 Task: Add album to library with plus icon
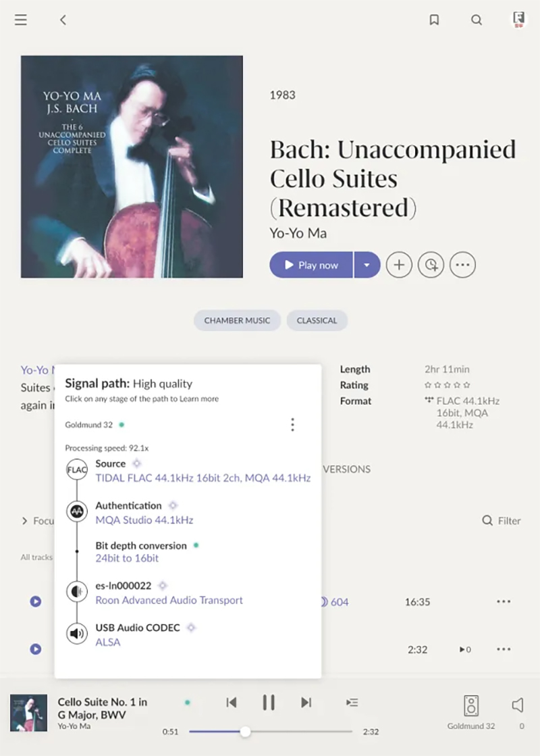[399, 265]
